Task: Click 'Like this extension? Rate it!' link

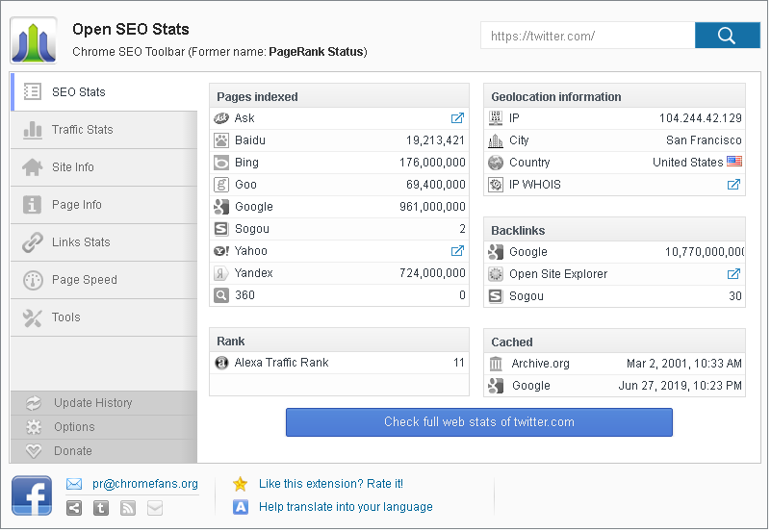Action: (331, 484)
